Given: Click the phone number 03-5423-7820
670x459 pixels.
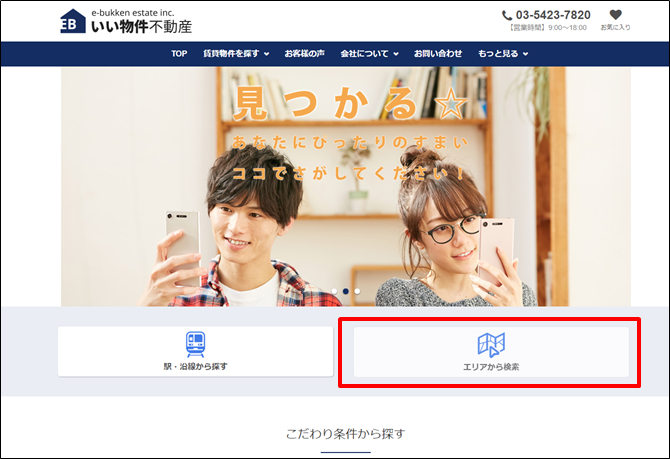Looking at the screenshot, I should tap(553, 15).
